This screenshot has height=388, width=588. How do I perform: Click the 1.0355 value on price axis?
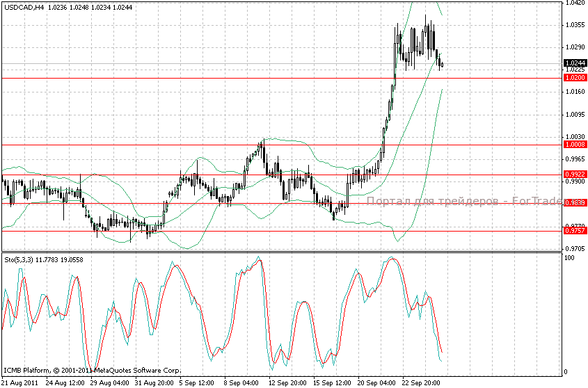point(574,25)
